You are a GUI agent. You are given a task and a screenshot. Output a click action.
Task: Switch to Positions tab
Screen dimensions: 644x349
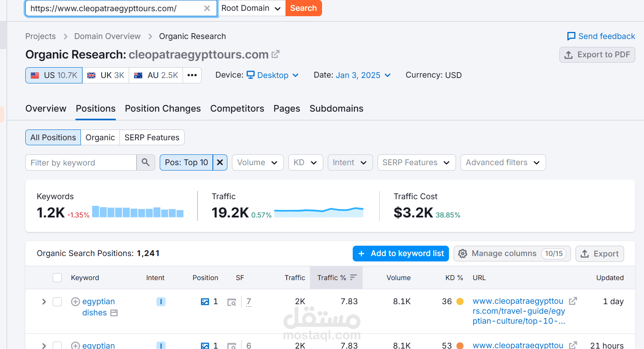pos(95,109)
